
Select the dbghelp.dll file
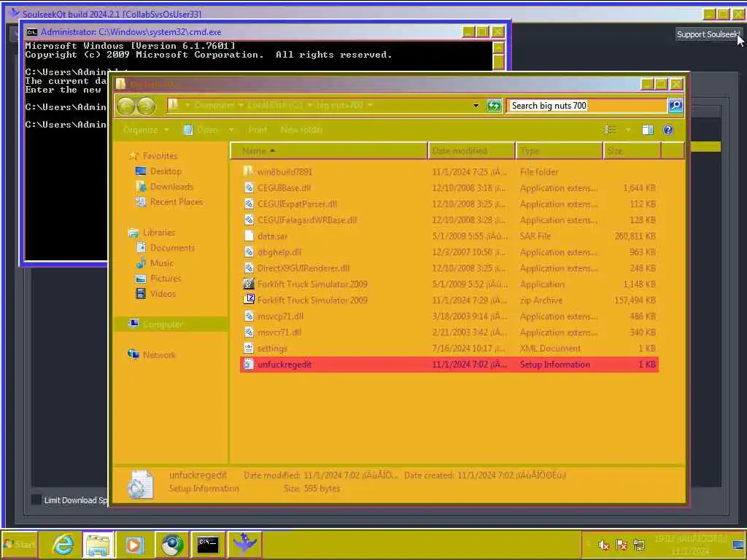[x=449, y=252]
